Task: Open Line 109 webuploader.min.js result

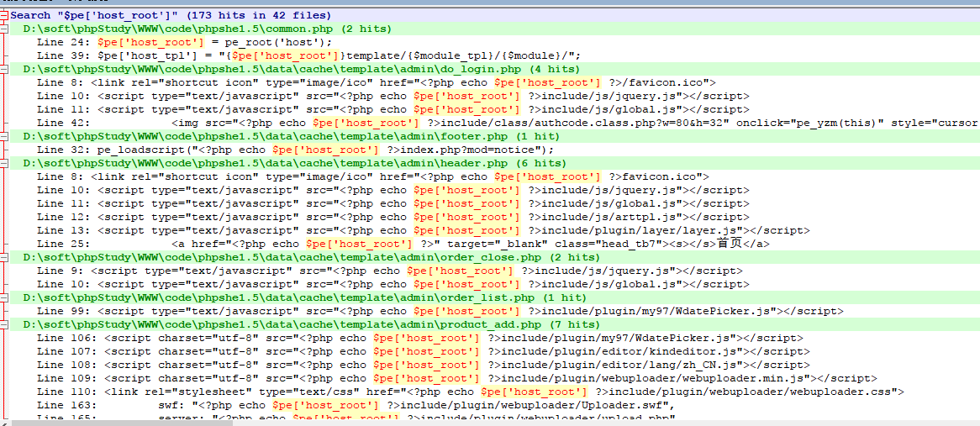Action: click(x=457, y=379)
